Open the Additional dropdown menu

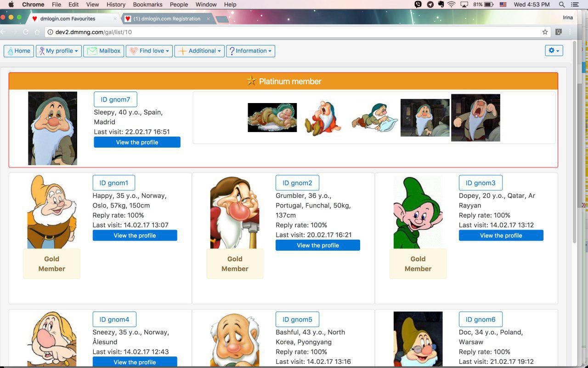(199, 51)
